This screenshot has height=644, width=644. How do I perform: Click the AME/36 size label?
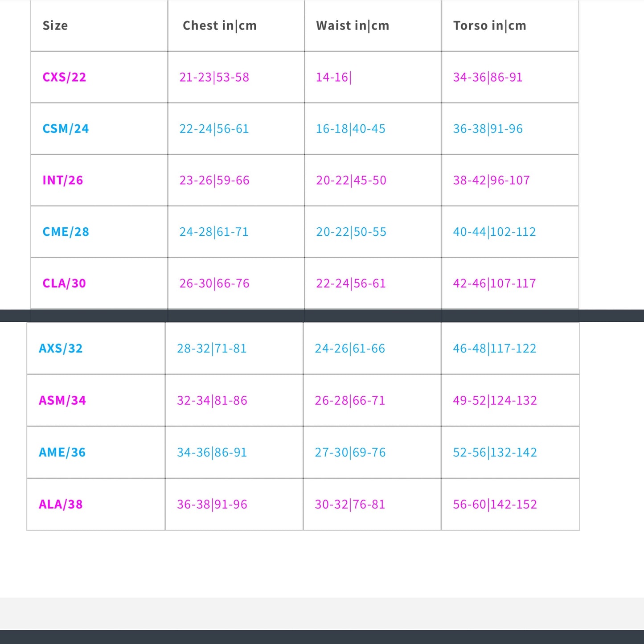[x=62, y=452]
